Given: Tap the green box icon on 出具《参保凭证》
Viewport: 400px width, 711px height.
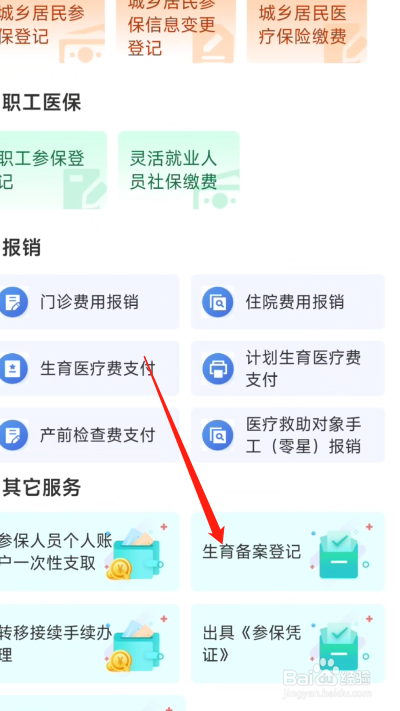Looking at the screenshot, I should (x=339, y=644).
